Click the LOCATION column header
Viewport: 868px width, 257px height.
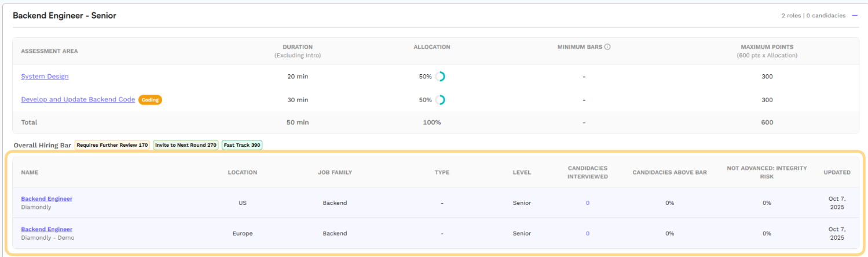tap(243, 172)
